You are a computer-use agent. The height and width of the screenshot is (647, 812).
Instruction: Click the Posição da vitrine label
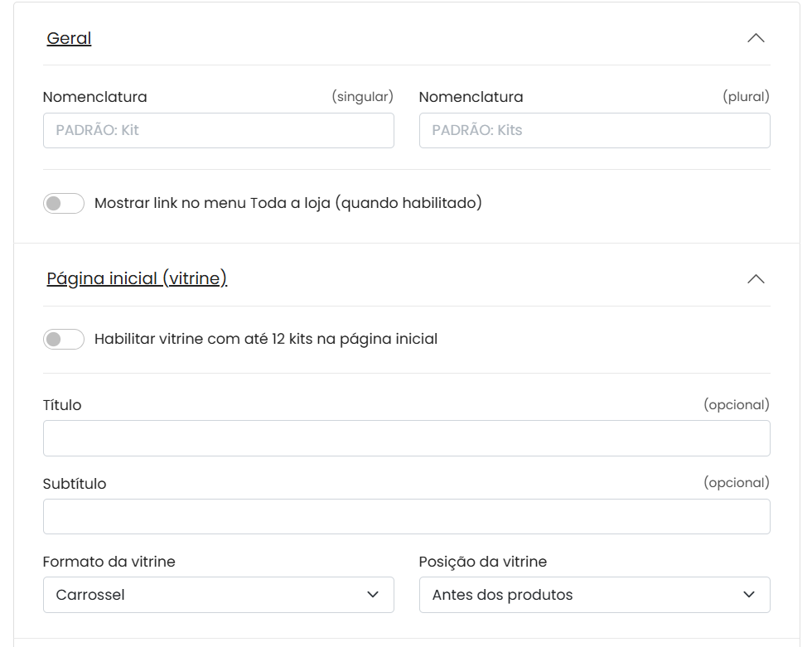point(482,562)
